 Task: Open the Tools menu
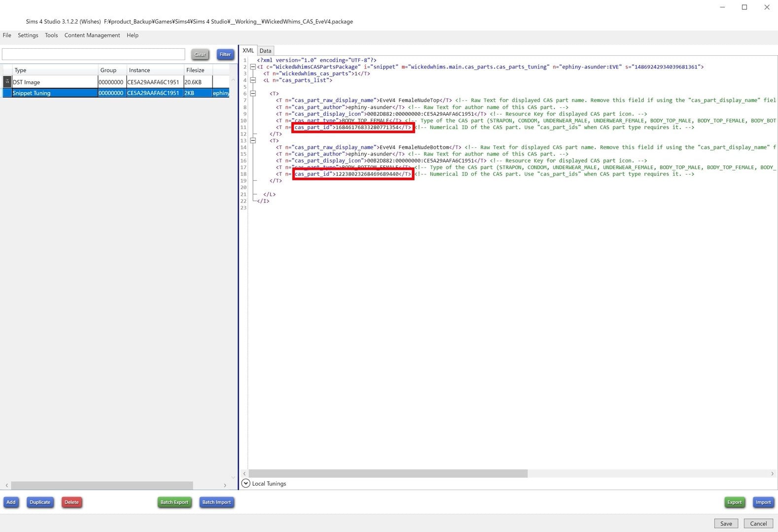[51, 35]
